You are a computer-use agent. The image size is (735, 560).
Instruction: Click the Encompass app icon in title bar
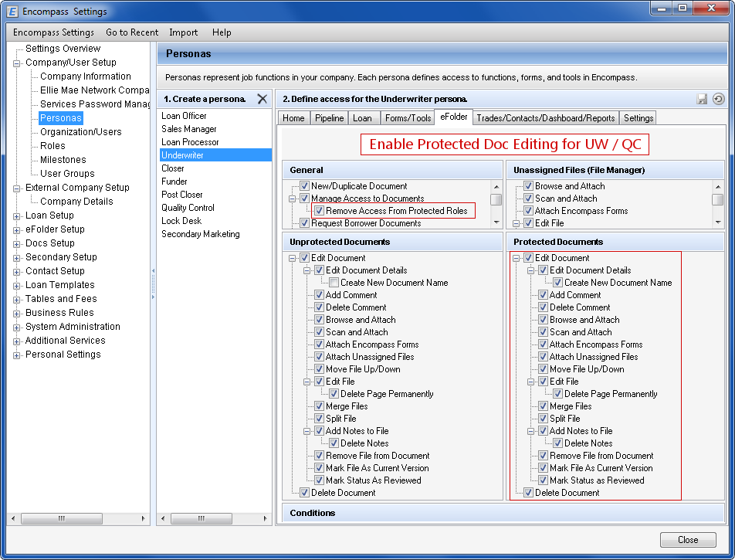(12, 11)
